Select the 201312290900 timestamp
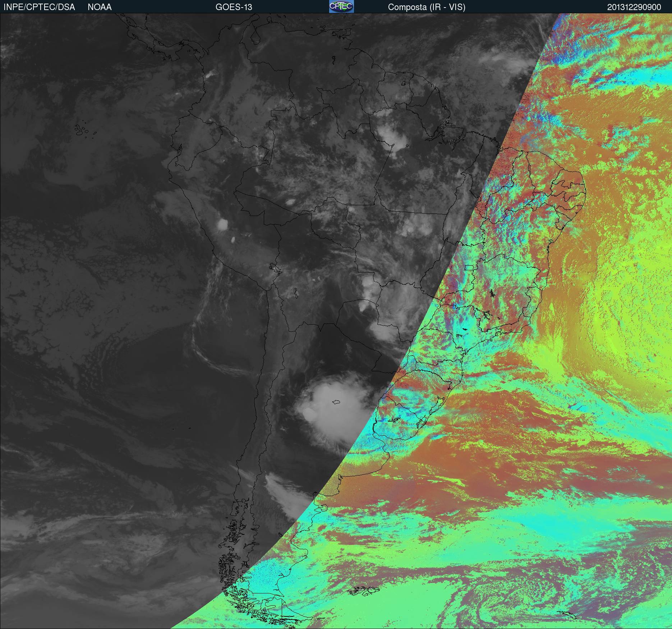 (634, 7)
